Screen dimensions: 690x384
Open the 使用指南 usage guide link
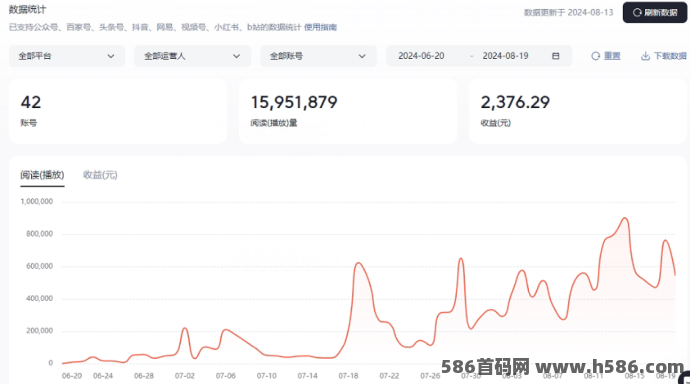pyautogui.click(x=320, y=27)
